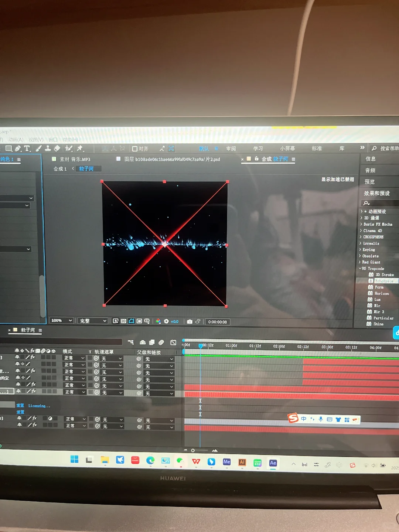The height and width of the screenshot is (532, 399).
Task: Switch to 学习 workspace
Action: pos(258,148)
